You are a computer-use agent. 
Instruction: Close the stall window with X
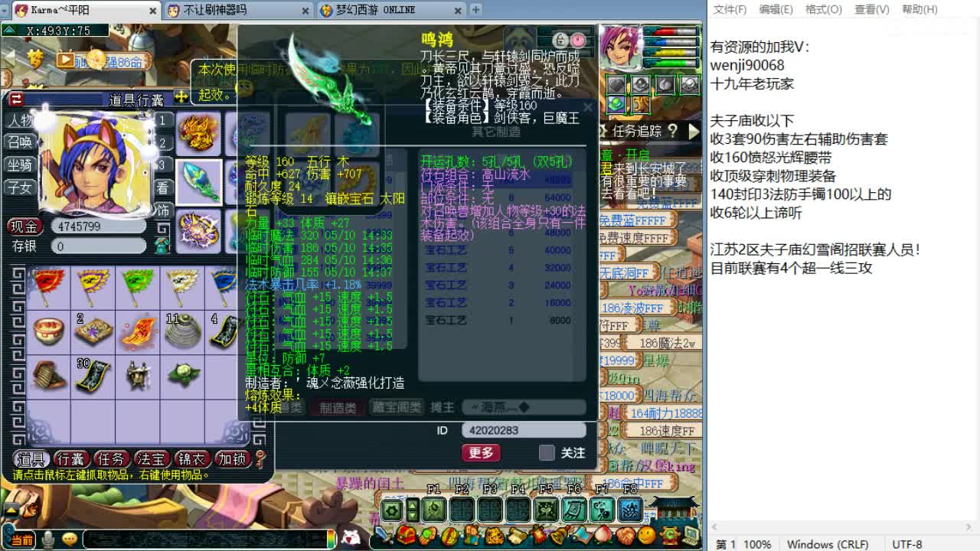click(x=587, y=108)
